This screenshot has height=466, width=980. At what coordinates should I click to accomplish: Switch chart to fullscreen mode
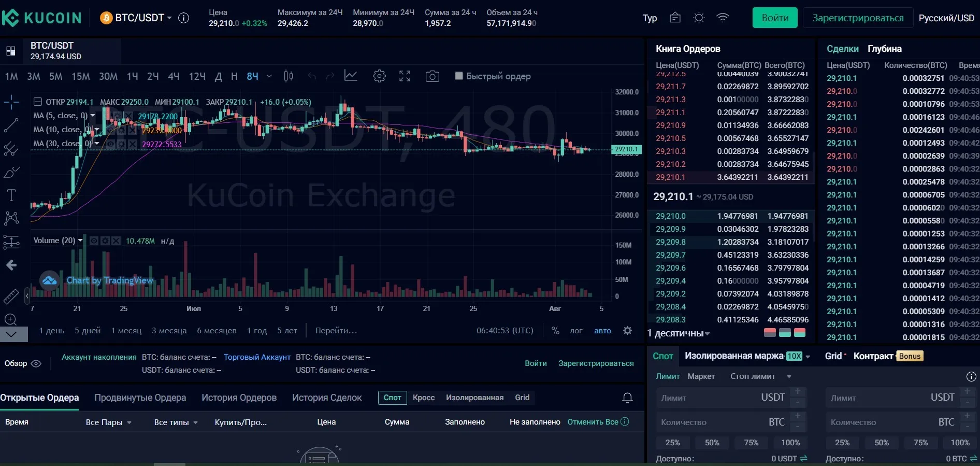(x=405, y=76)
